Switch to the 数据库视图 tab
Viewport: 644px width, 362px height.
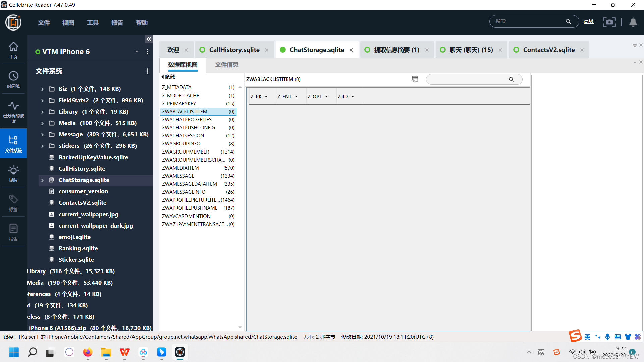183,65
